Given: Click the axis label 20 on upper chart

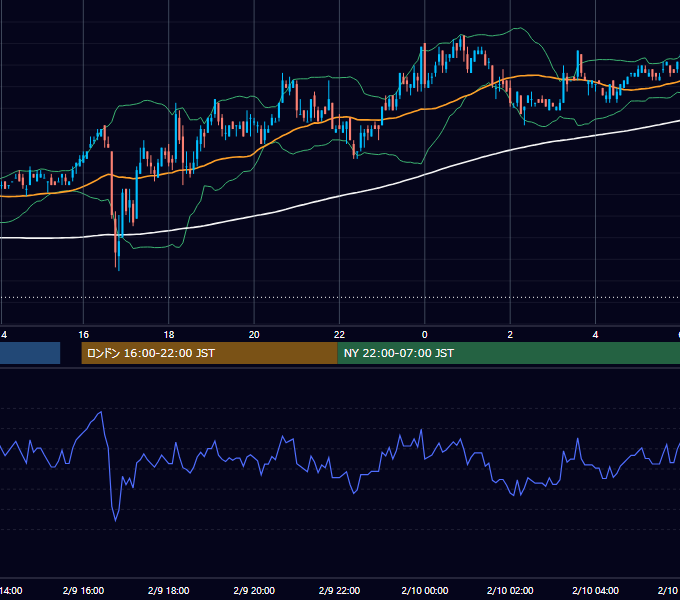Looking at the screenshot, I should coord(254,335).
